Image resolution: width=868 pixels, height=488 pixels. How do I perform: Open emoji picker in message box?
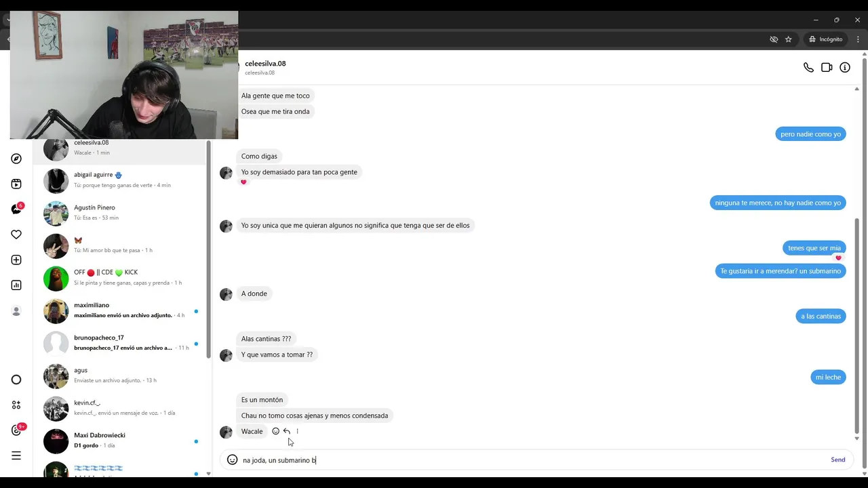[x=232, y=460]
